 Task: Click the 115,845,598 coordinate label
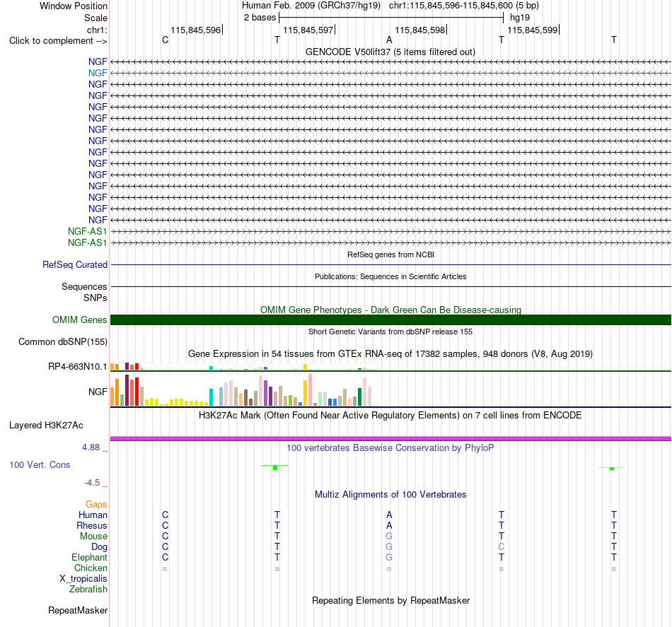click(x=420, y=30)
